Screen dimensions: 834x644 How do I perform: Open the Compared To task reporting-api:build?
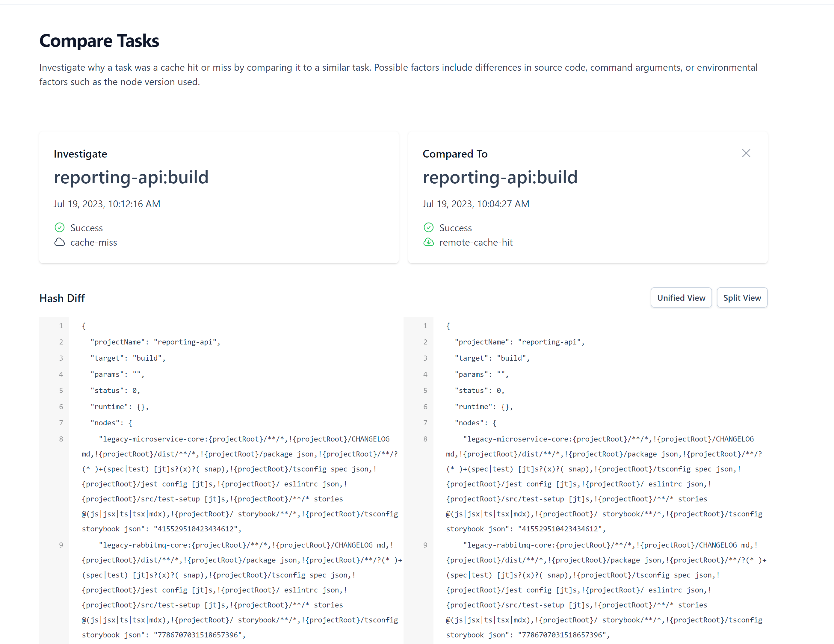[x=500, y=177]
